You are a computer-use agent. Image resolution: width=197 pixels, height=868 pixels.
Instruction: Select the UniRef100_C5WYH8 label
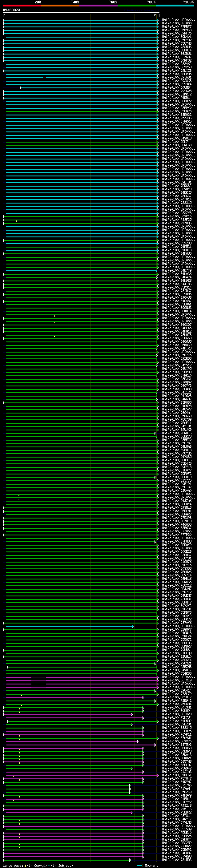[176, 43]
